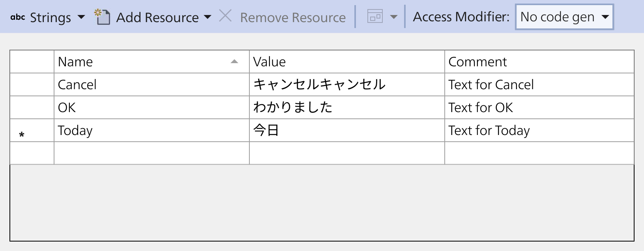Open the view layout dropdown arrow
Viewport: 644px width, 251px height.
[394, 17]
